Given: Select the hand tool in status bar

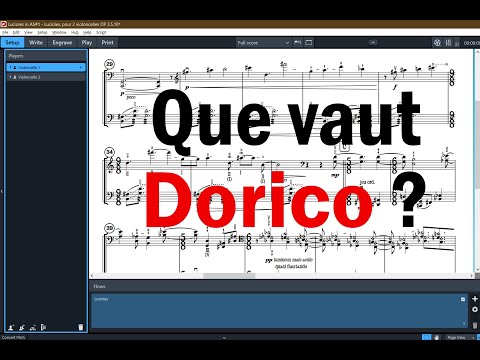Looking at the screenshot, I should (437, 337).
